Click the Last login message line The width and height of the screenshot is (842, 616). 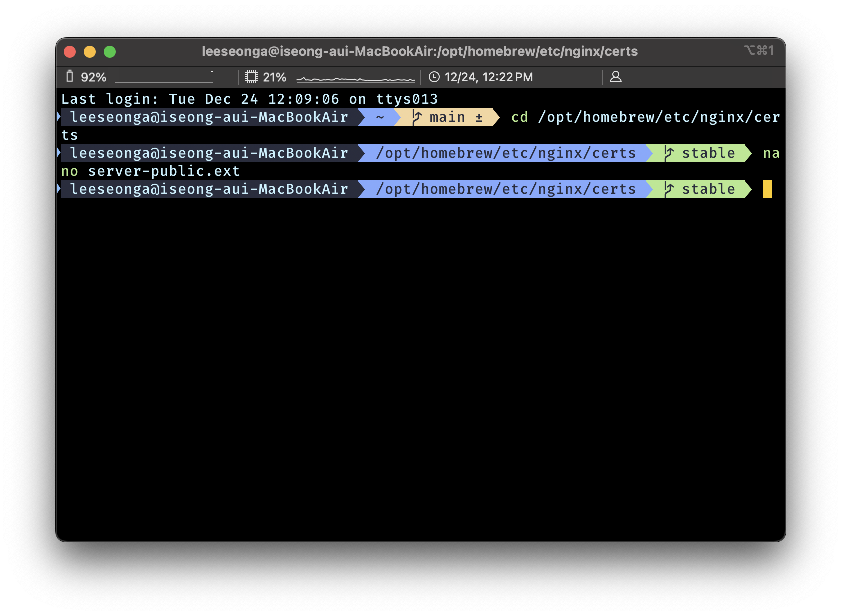(249, 99)
